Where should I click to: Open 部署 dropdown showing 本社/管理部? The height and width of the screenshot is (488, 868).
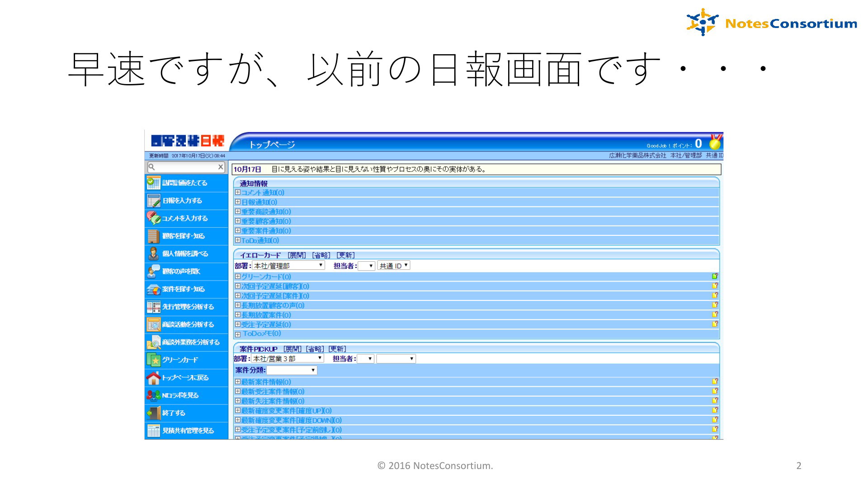[288, 266]
